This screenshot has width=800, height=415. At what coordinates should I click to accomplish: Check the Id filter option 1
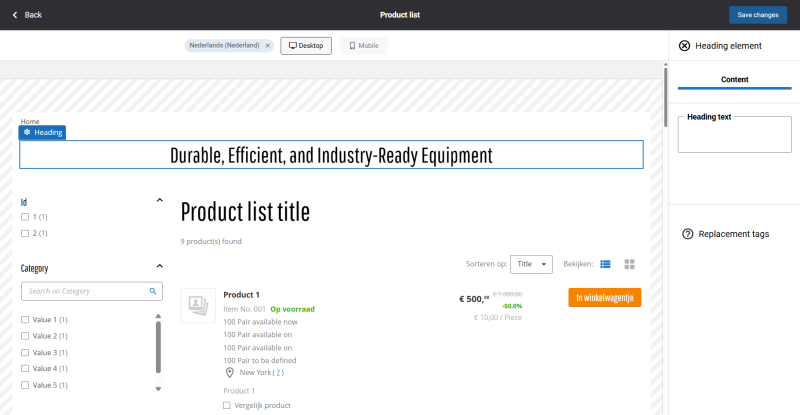(x=25, y=217)
